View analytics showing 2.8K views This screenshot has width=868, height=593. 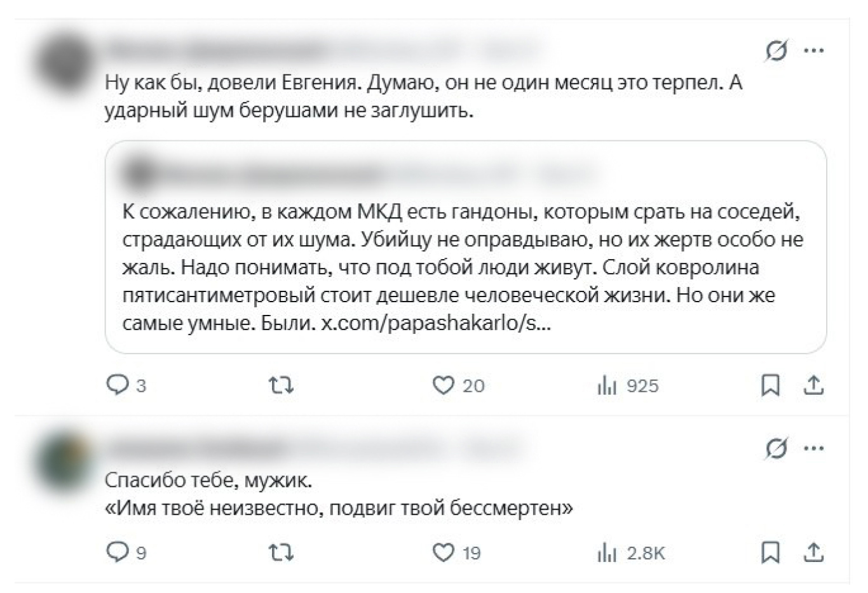[x=607, y=552]
